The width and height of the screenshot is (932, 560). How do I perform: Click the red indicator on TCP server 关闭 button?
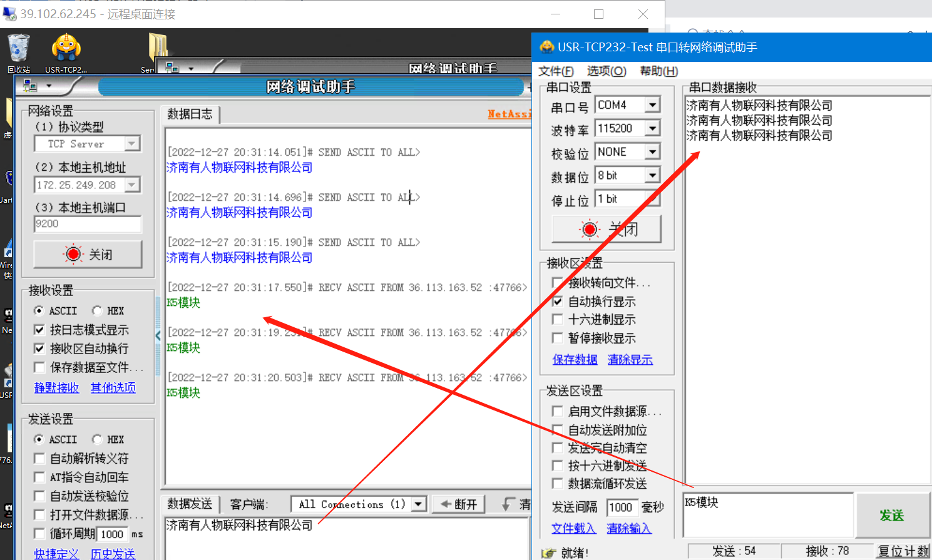(73, 254)
